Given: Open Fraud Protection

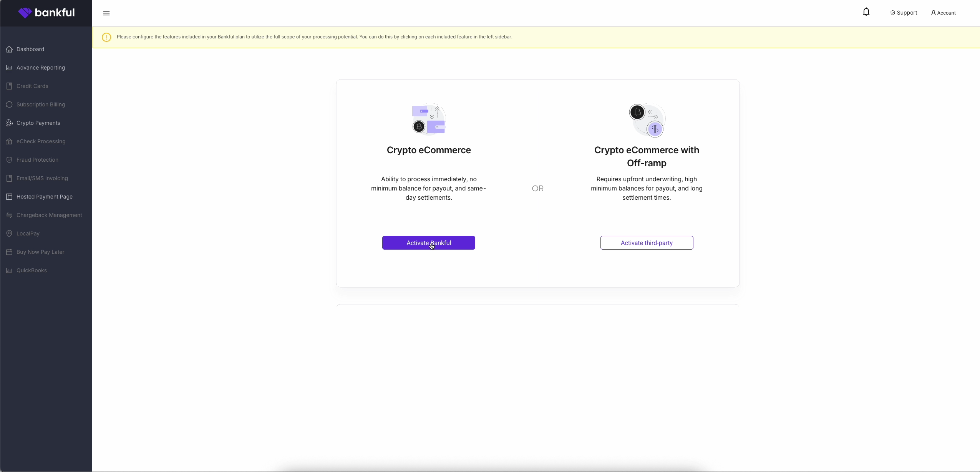Looking at the screenshot, I should [38, 160].
